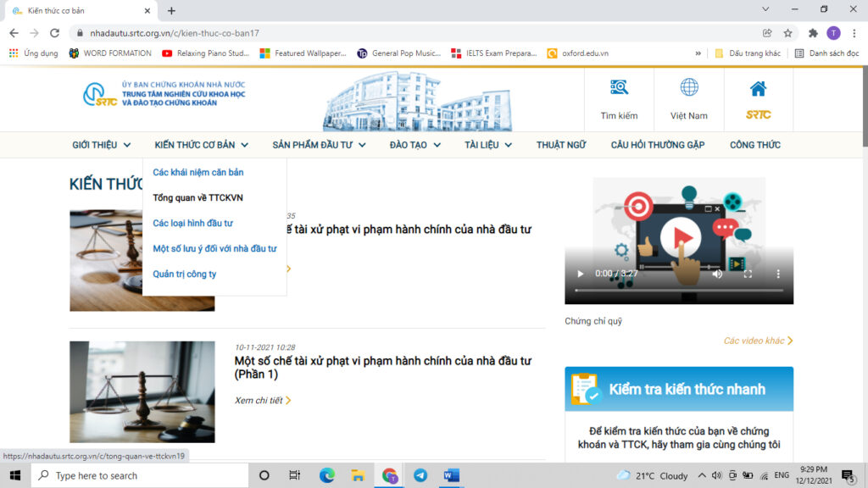Select Các loại hình đầu tư submenu entry
Screen dimensions: 868x488
(x=192, y=223)
